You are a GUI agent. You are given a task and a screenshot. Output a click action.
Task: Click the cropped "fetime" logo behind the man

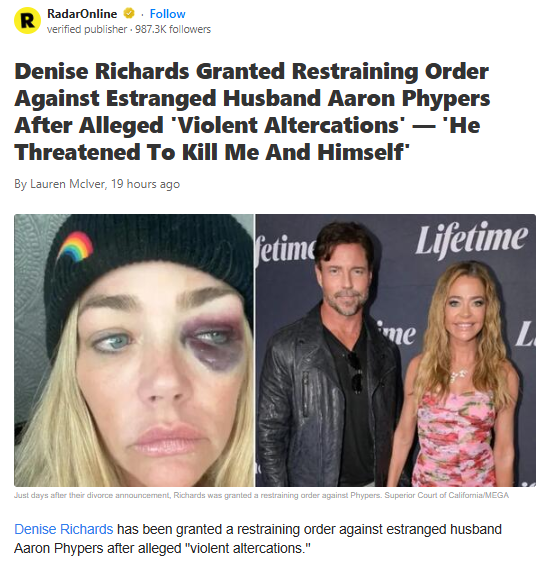click(285, 251)
